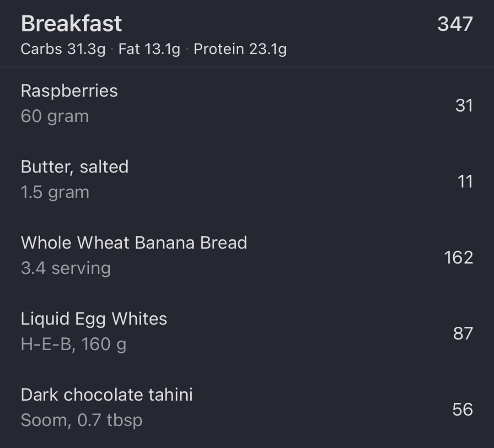This screenshot has height=448, width=494.
Task: Tap the 87 calories value for egg whites
Action: pyautogui.click(x=463, y=333)
